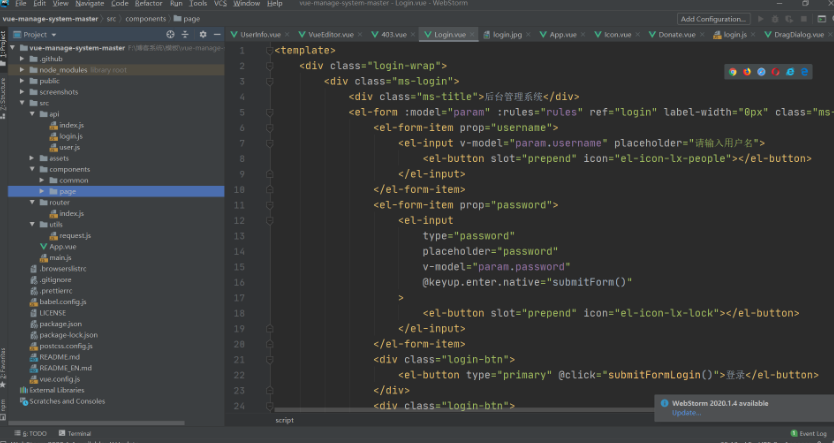The width and height of the screenshot is (834, 443).
Task: Open Internet Explorer browser preview icon
Action: (790, 72)
